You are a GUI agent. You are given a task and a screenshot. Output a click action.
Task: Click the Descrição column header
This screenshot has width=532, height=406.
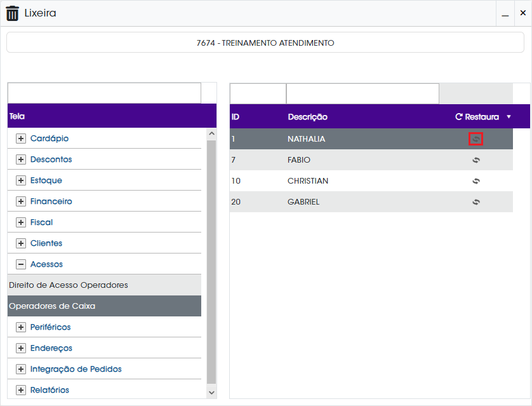click(307, 117)
